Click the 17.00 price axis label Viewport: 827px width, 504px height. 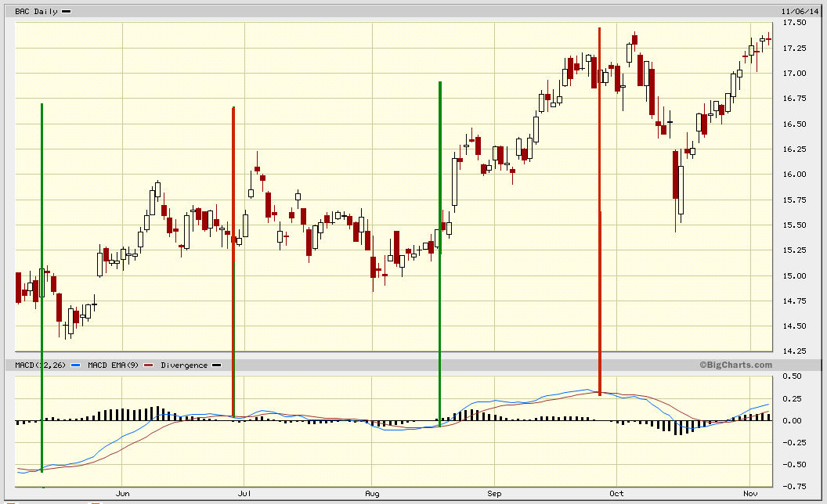(x=794, y=74)
